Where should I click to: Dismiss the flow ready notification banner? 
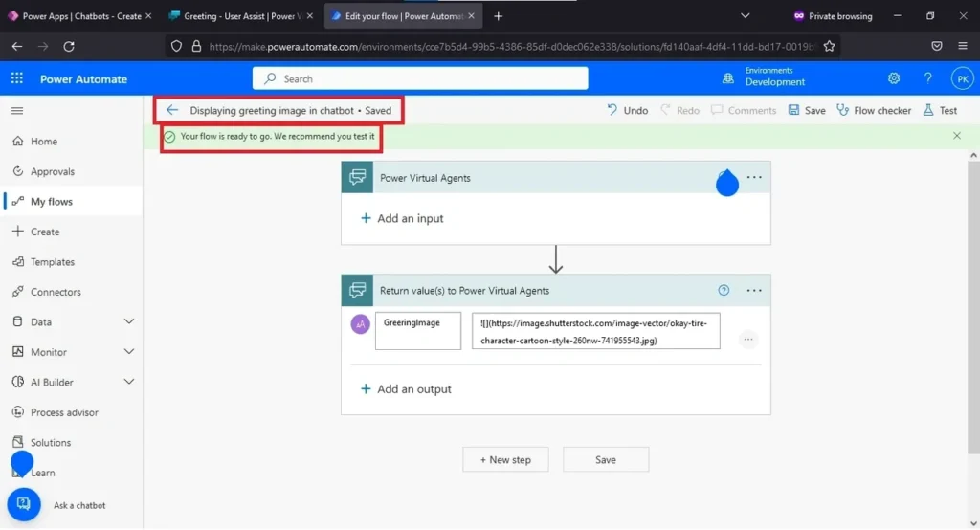(x=957, y=136)
